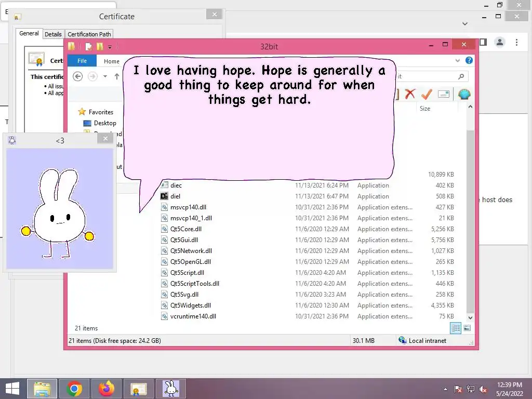The image size is (532, 399).
Task: Select the msvcp140.dll file
Action: click(188, 207)
